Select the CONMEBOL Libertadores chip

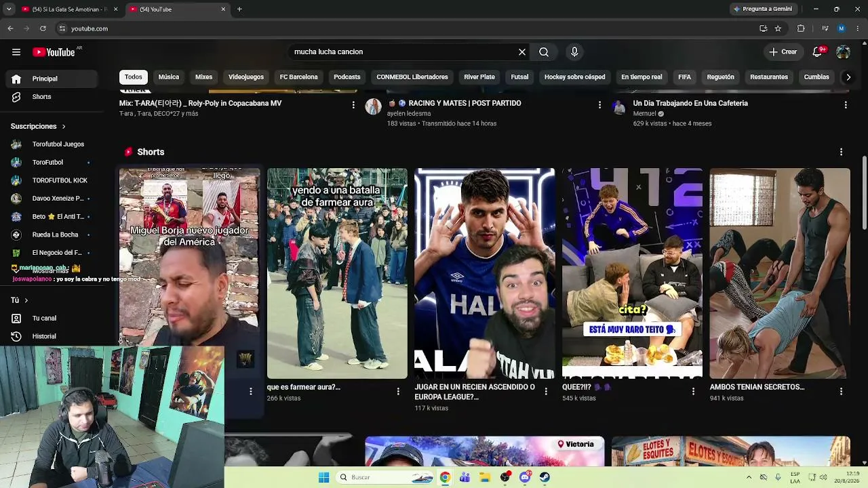coord(412,77)
